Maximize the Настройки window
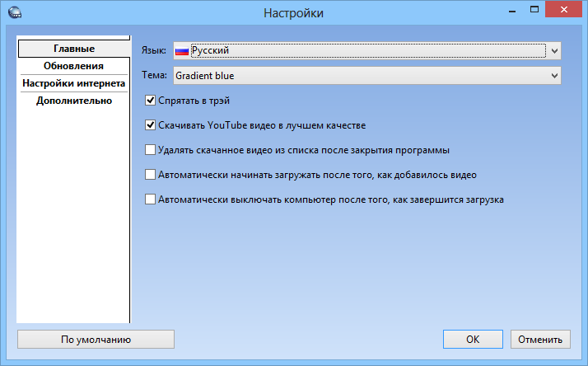The image size is (588, 366). pos(534,10)
